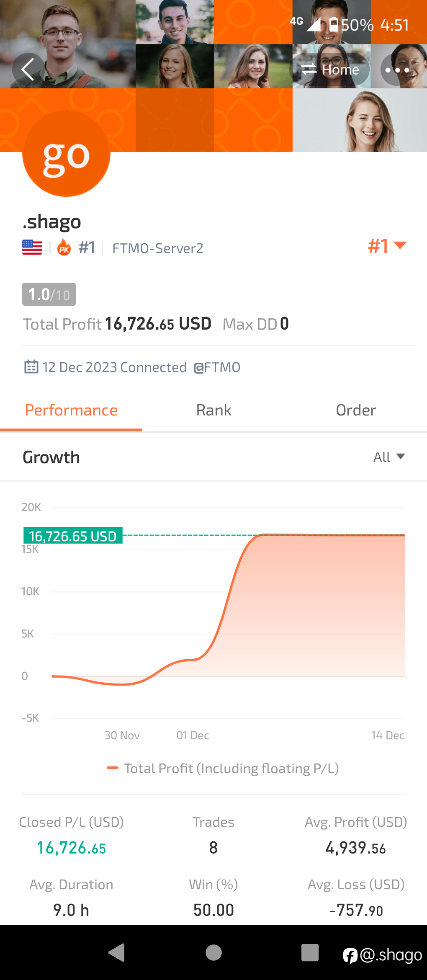Viewport: 427px width, 980px height.
Task: Tap the PK fire badge icon
Action: tap(64, 248)
